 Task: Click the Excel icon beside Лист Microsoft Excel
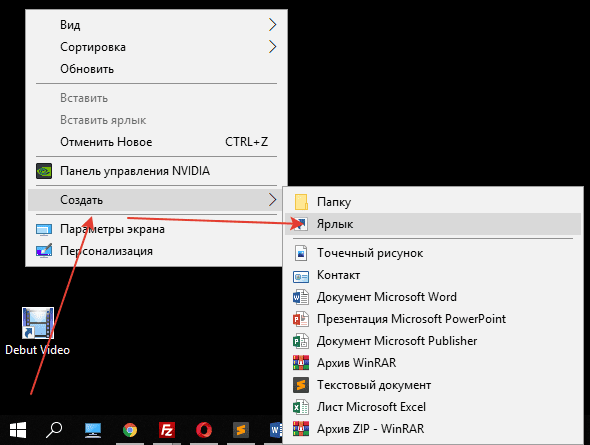301,407
